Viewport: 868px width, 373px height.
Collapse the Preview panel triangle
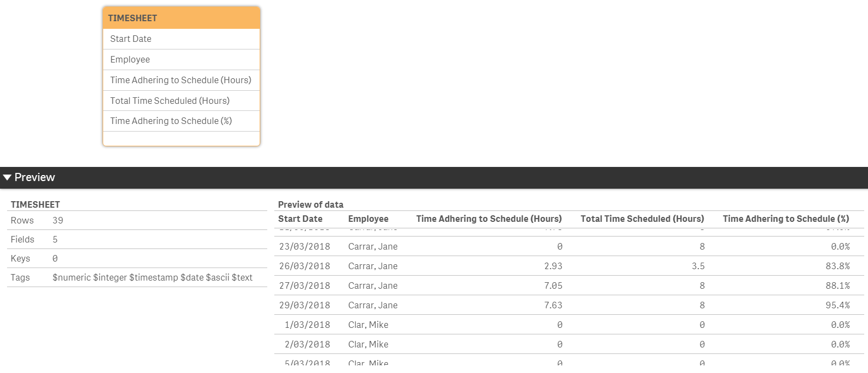[x=7, y=177]
